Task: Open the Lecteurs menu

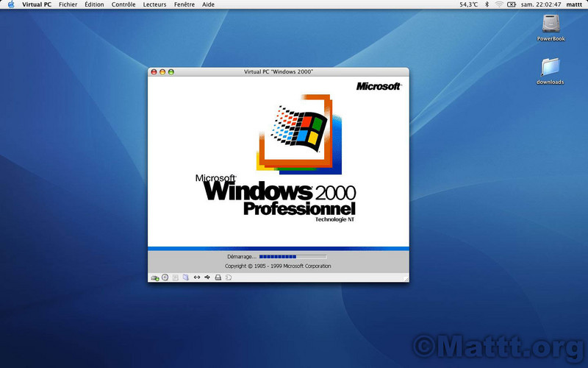Action: [154, 4]
